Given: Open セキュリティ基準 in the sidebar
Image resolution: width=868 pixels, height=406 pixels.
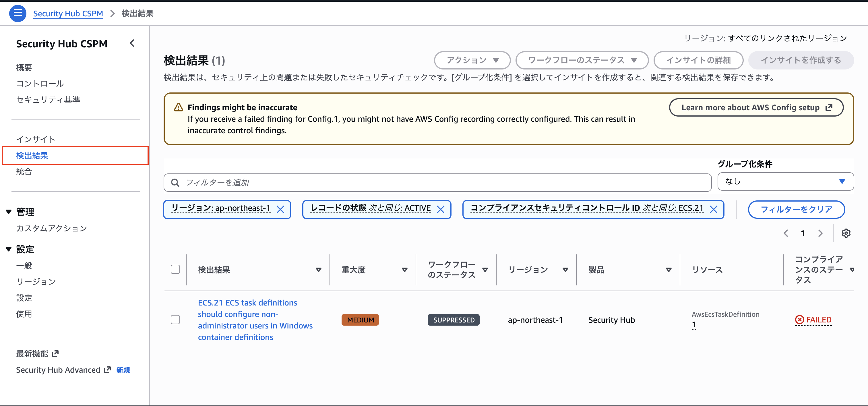Looking at the screenshot, I should [x=48, y=99].
